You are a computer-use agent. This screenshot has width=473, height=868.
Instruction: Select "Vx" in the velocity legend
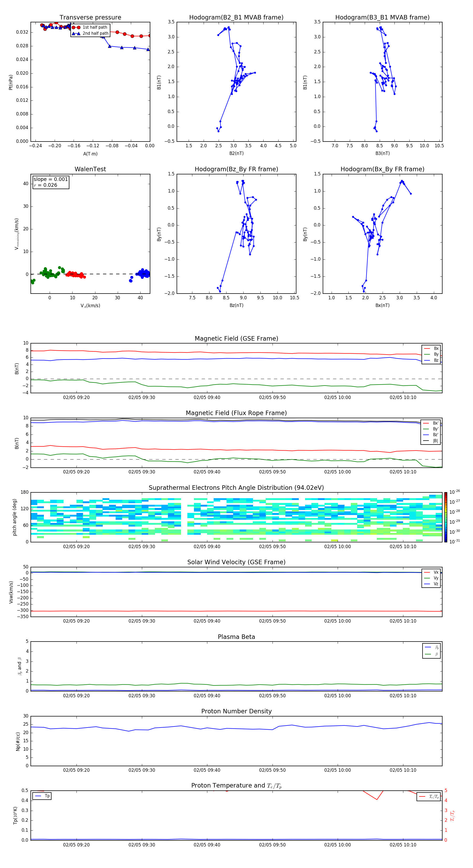coord(431,572)
